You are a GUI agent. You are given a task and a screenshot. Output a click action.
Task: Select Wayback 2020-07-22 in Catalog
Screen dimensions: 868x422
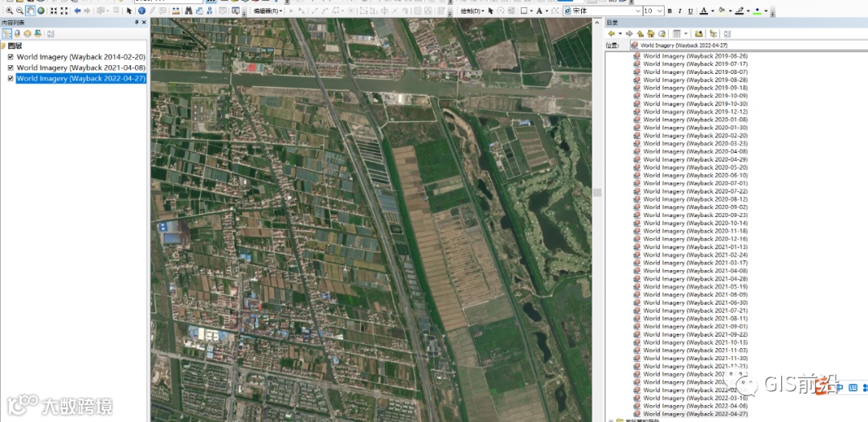[695, 191]
